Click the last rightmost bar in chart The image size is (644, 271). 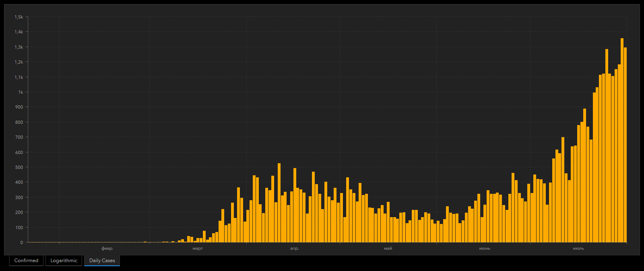click(x=625, y=145)
